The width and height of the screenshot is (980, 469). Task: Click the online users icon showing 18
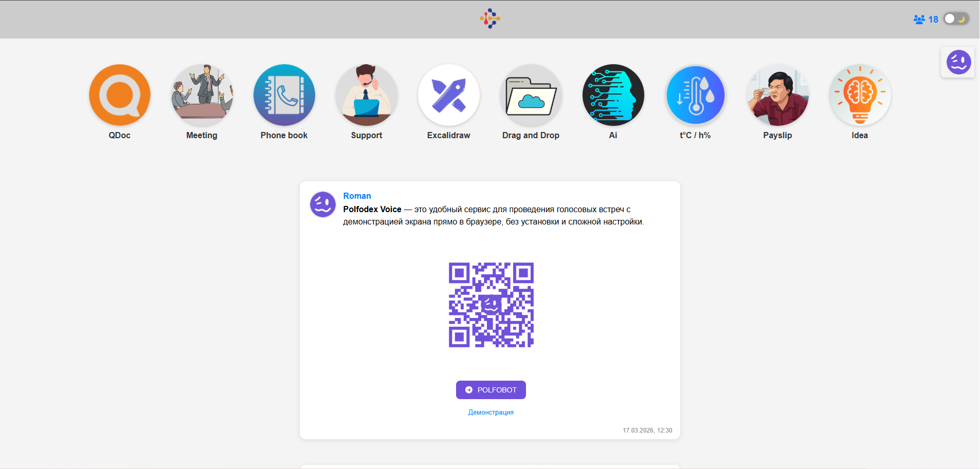coord(919,20)
